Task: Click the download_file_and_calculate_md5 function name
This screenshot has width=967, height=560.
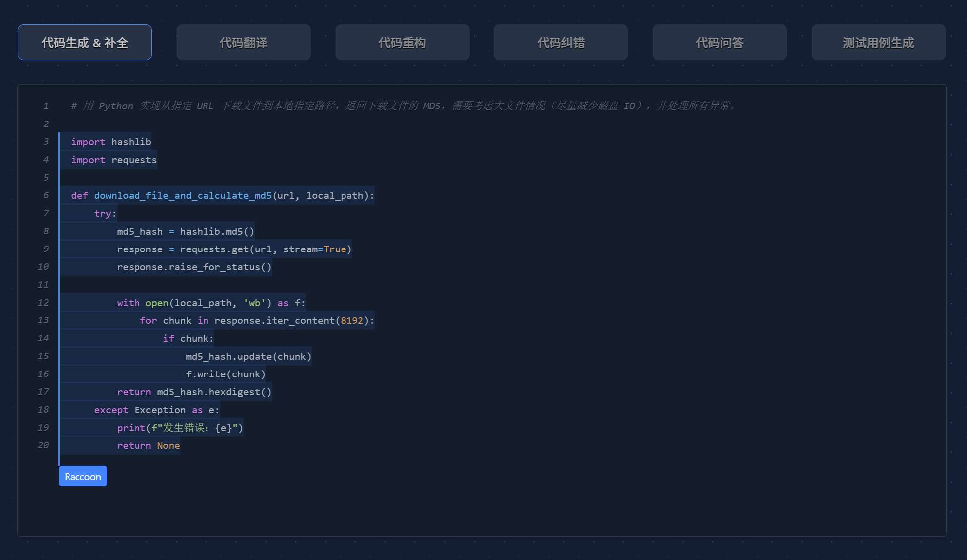Action: click(x=183, y=195)
